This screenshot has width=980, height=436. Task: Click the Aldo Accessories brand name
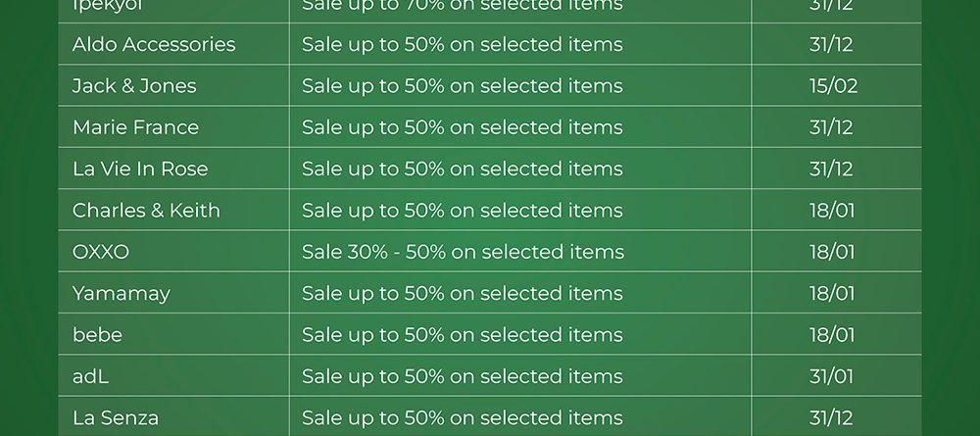pyautogui.click(x=154, y=45)
